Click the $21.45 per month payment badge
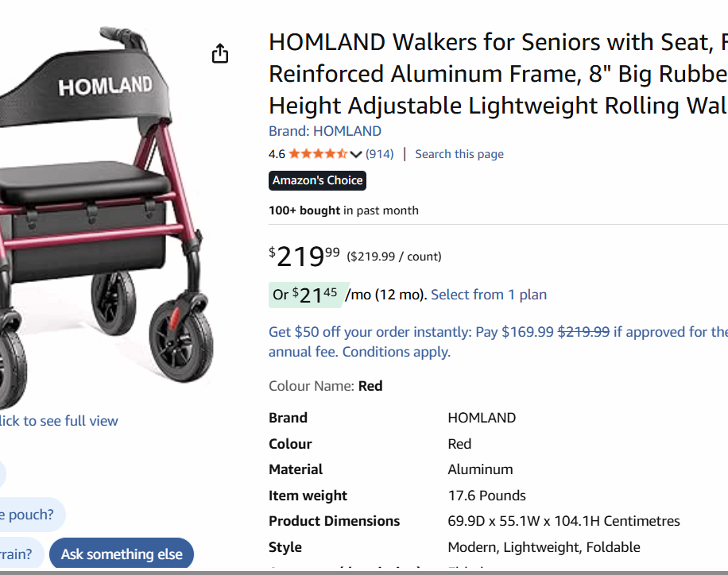The image size is (728, 575). (306, 295)
